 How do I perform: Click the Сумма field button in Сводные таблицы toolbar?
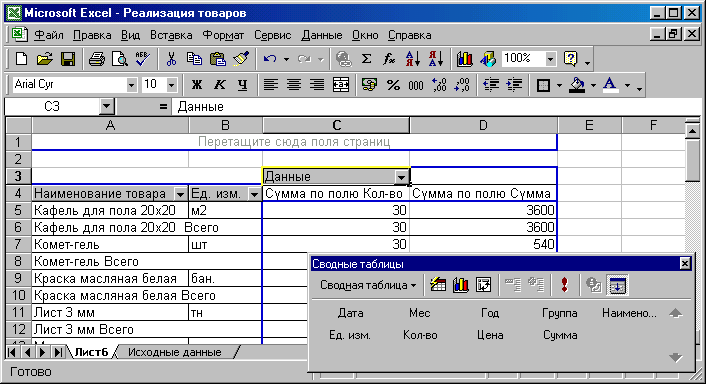coord(560,335)
